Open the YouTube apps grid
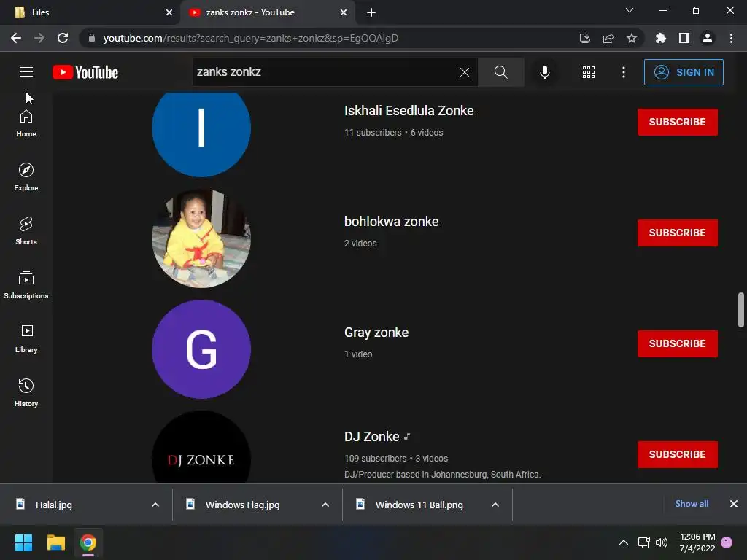Image resolution: width=747 pixels, height=560 pixels. tap(589, 72)
